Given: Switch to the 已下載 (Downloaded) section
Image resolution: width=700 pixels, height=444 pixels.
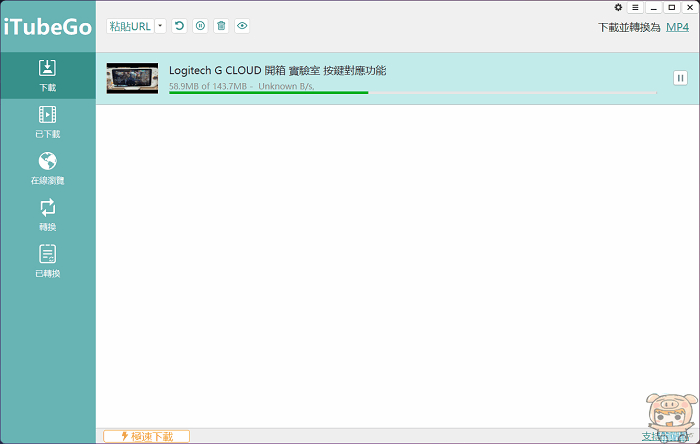Looking at the screenshot, I should pos(48,122).
